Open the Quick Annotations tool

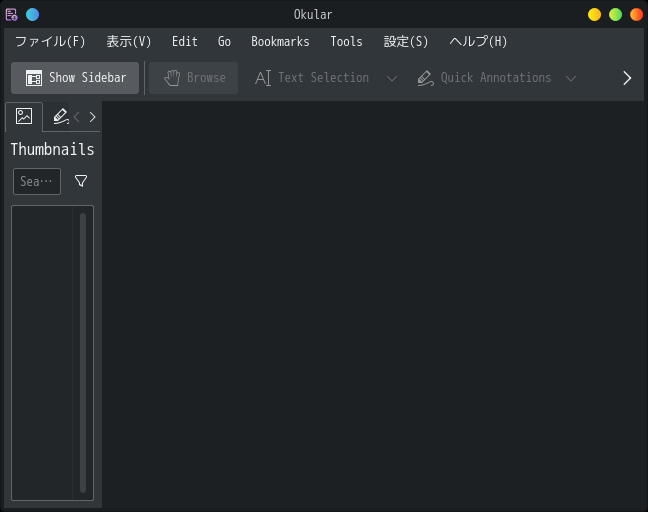(484, 78)
